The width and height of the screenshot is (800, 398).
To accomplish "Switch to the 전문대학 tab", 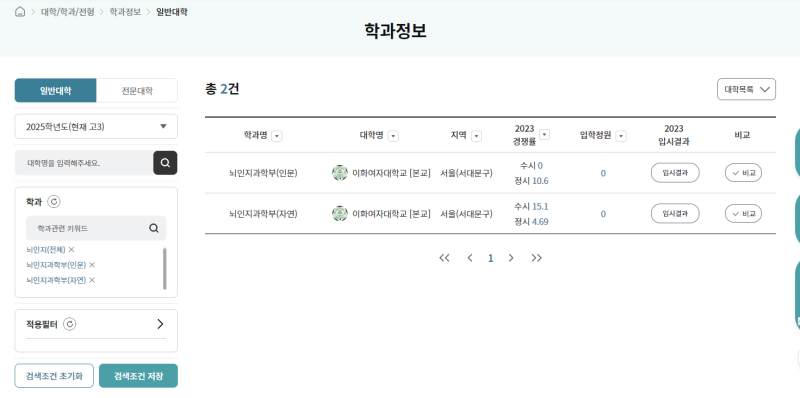I will [x=137, y=91].
